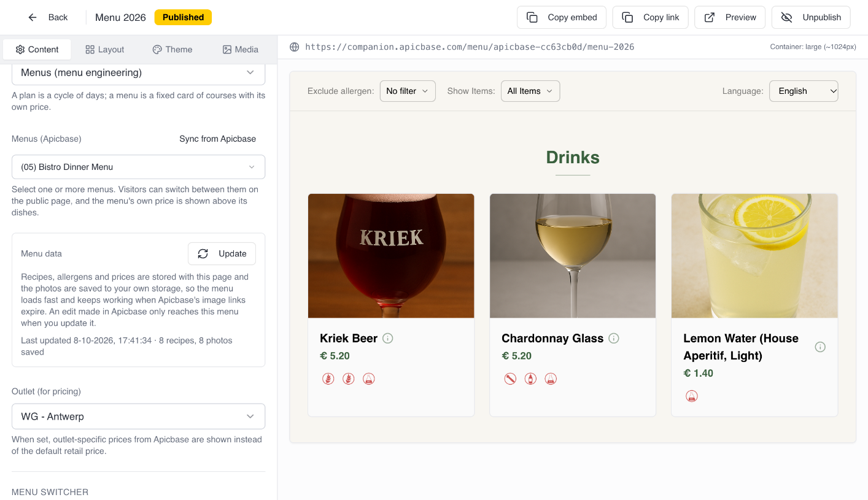Go back using the Back arrow
Screen dimensions: 868x500
48,17
